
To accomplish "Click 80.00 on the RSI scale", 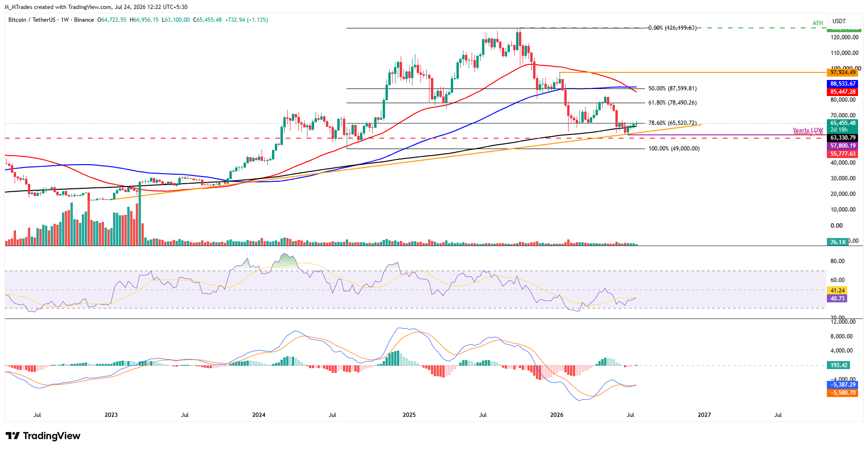I will point(837,261).
